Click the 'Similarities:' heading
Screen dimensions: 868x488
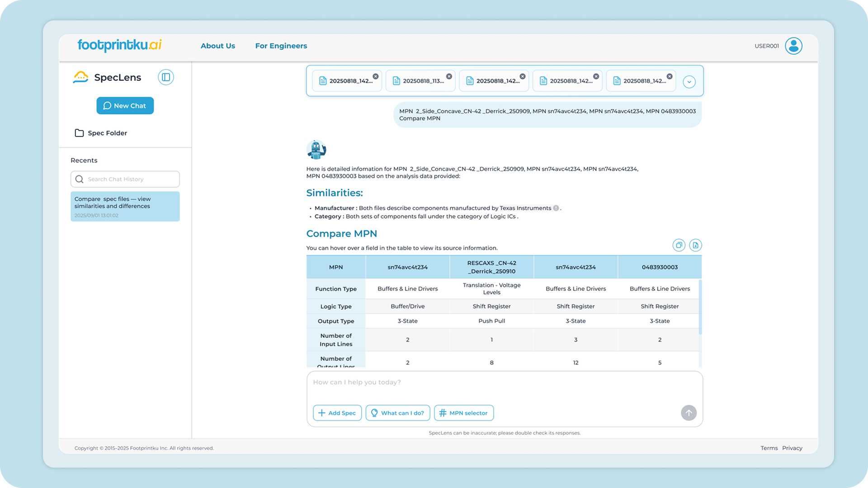[335, 193]
